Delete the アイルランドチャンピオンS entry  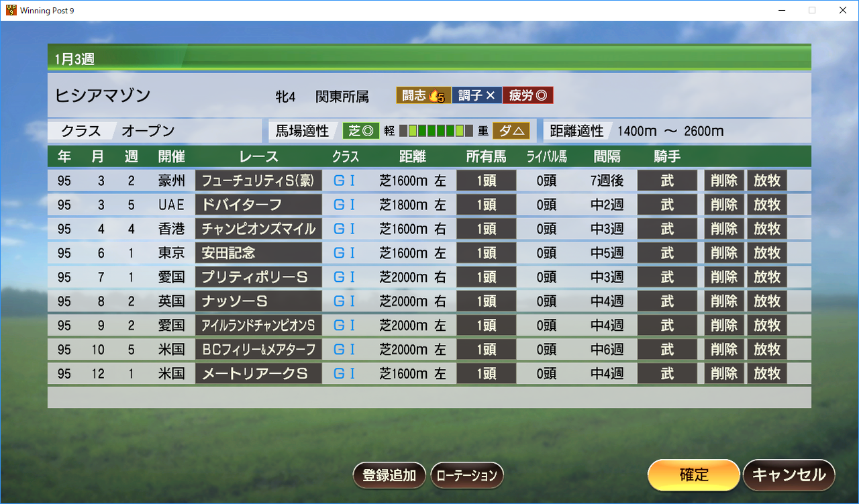(724, 325)
